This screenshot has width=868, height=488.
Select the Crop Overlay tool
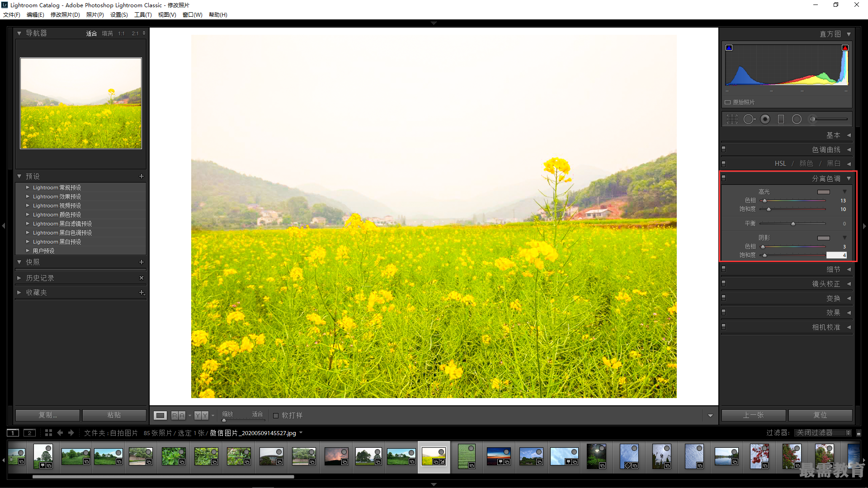(732, 119)
